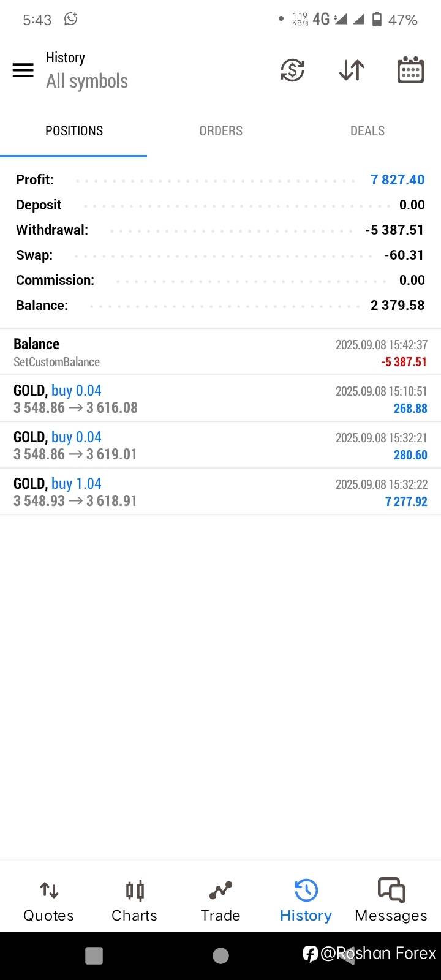441x980 pixels.
Task: Expand GOLD buy 0.04 trade with 280.60 profit
Action: click(x=221, y=445)
